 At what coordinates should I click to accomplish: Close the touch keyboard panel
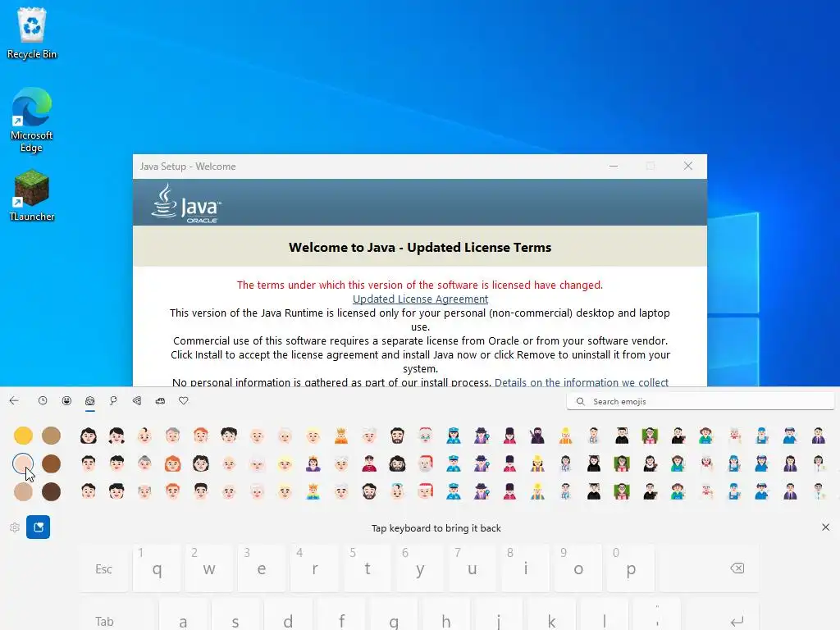[x=825, y=527]
